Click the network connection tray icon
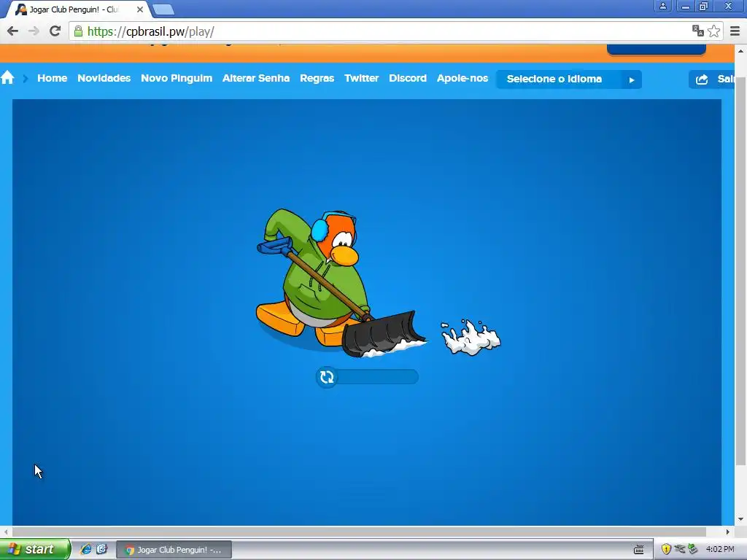747x560 pixels. point(680,549)
